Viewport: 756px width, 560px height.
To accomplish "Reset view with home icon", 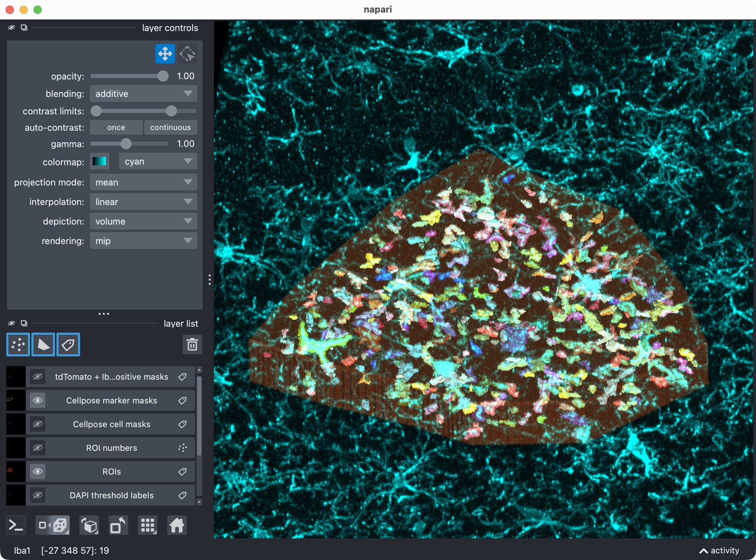I will pyautogui.click(x=177, y=525).
